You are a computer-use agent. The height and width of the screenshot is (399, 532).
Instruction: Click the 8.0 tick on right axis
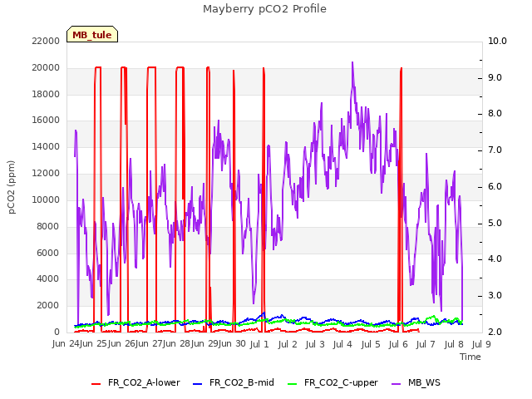pos(495,113)
